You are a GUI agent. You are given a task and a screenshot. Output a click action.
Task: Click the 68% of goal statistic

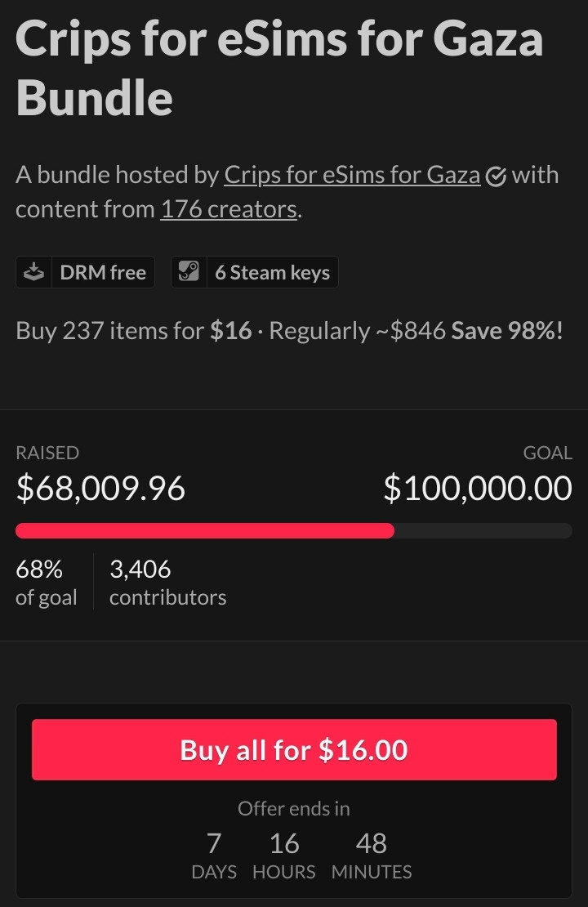(x=47, y=583)
